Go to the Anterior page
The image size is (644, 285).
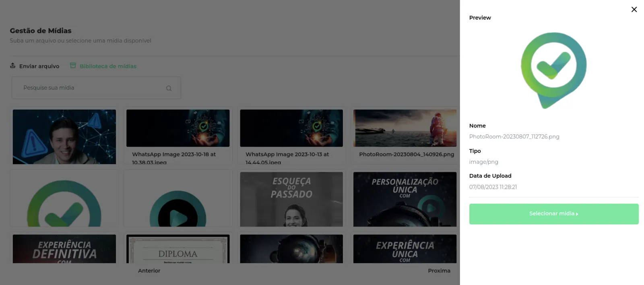pos(149,271)
